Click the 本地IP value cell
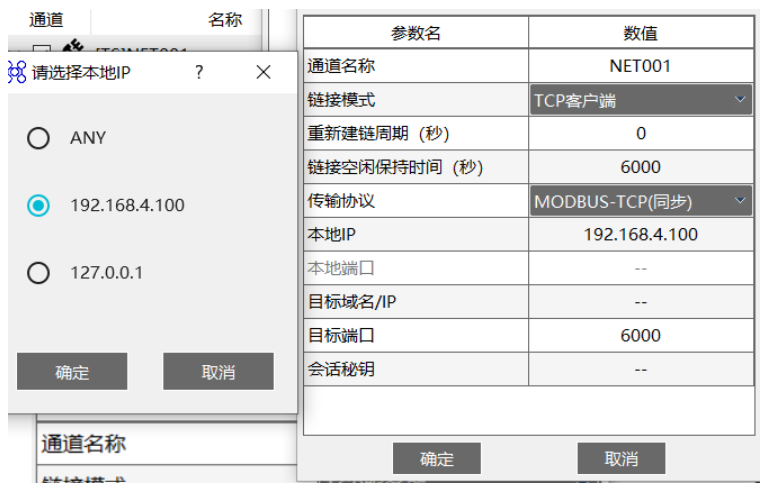Screen dimensions: 765x494 point(641,235)
